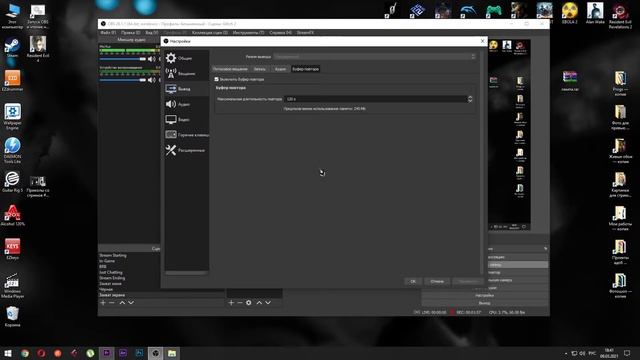The image size is (640, 360).
Task: Open the File menu in OBS window
Action: pos(108,33)
